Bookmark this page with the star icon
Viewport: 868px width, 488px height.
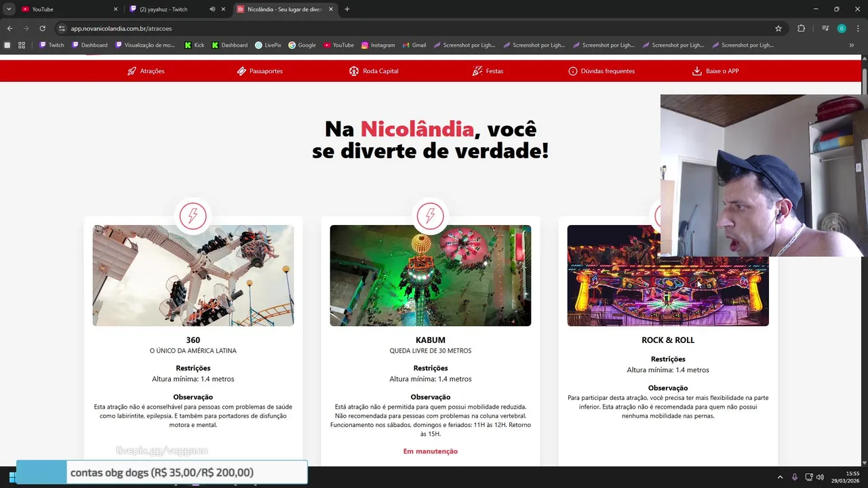(x=778, y=28)
